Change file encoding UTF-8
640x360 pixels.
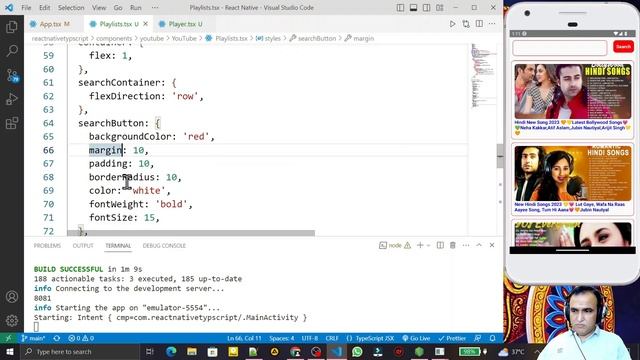tap(310, 338)
